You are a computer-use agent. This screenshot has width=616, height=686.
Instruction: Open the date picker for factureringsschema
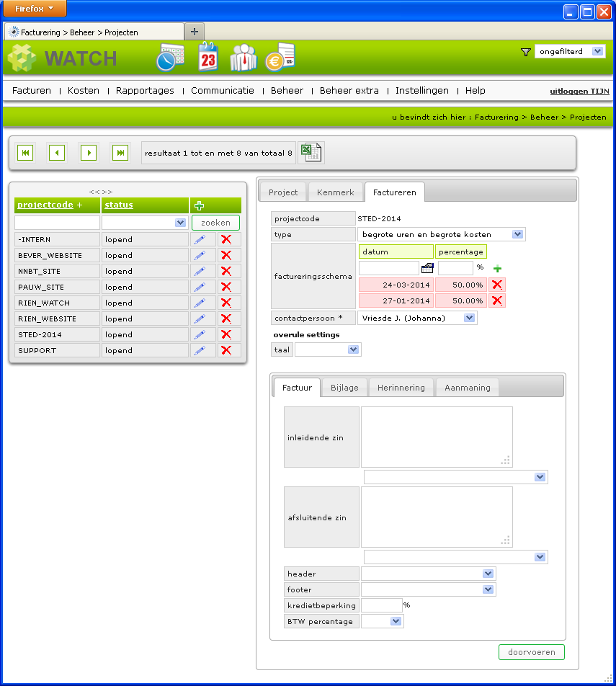427,268
